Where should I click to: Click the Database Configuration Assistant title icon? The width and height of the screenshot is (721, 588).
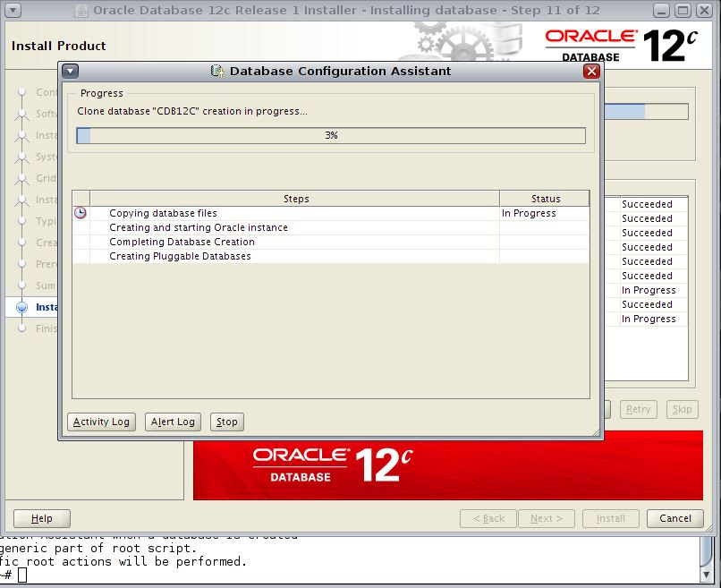[217, 71]
